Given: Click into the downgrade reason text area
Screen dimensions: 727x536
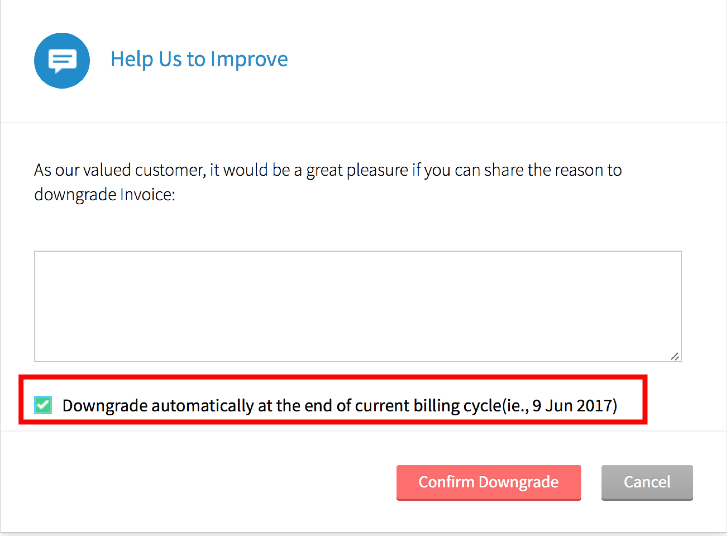Looking at the screenshot, I should coord(357,305).
